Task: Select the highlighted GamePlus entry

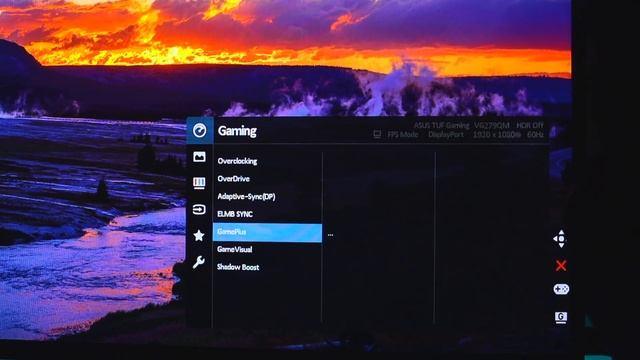Action: pyautogui.click(x=267, y=233)
